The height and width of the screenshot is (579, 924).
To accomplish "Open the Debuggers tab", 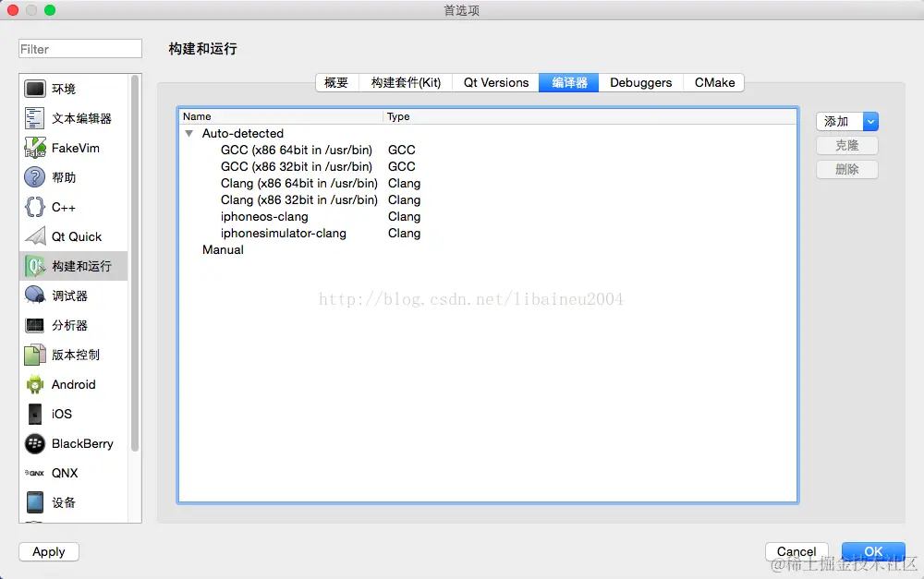I will pos(640,82).
